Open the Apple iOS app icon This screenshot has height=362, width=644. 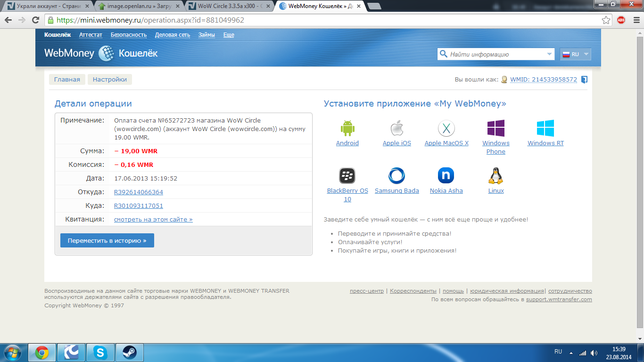(x=397, y=128)
